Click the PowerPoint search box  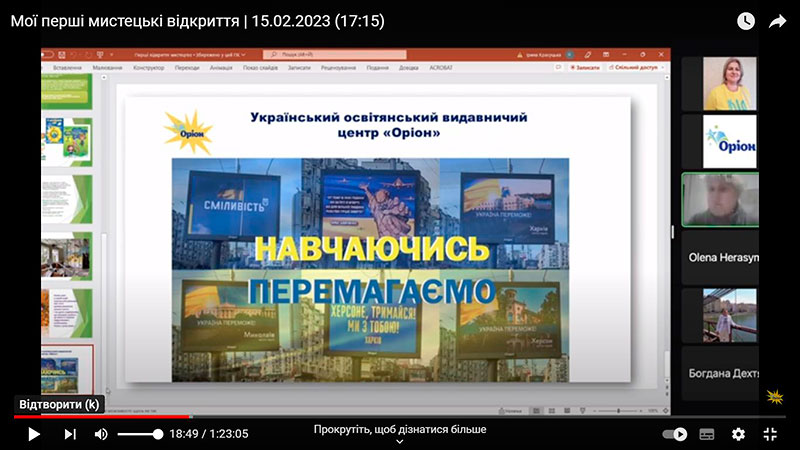[335, 54]
